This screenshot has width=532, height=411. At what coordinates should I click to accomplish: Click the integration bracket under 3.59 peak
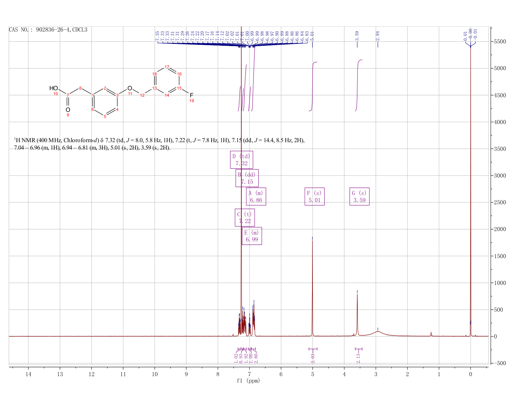359,349
